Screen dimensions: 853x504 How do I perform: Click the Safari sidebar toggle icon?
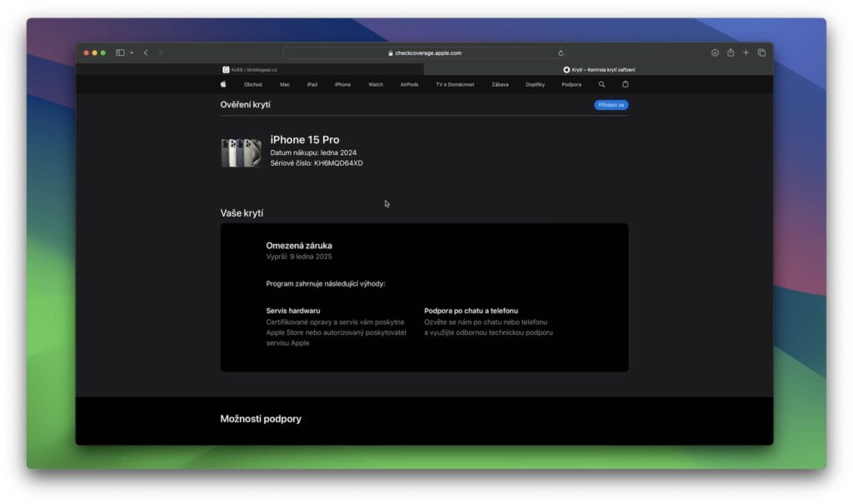click(120, 52)
